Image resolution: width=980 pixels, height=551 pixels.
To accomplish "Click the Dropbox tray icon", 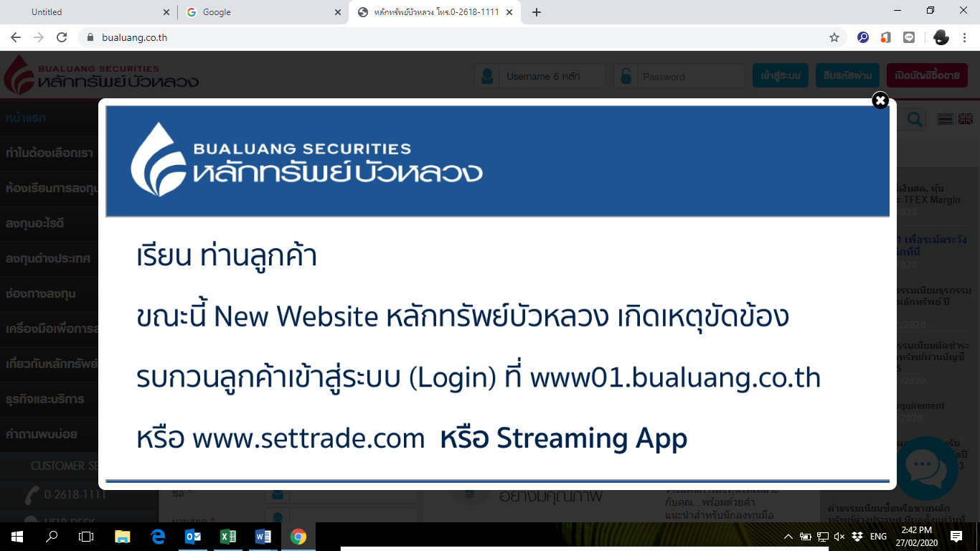I will pyautogui.click(x=857, y=536).
